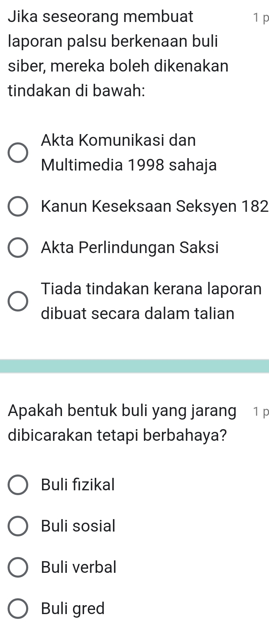Click the 'Kanun Keseksaan Seksyen 182' option text
The width and height of the screenshot is (269, 644).
coord(154,206)
